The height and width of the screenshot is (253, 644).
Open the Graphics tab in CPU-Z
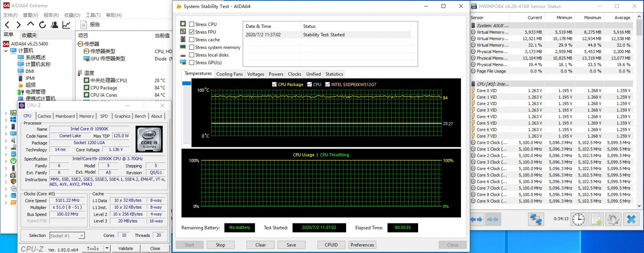click(122, 116)
